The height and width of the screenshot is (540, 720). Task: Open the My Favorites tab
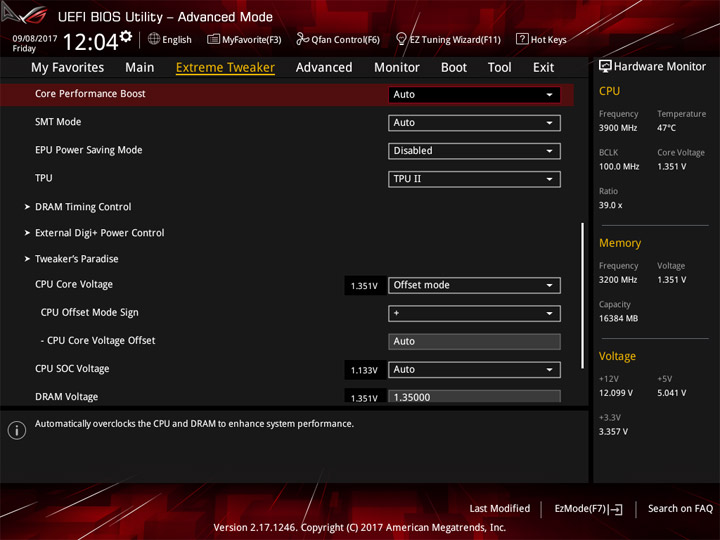(68, 68)
